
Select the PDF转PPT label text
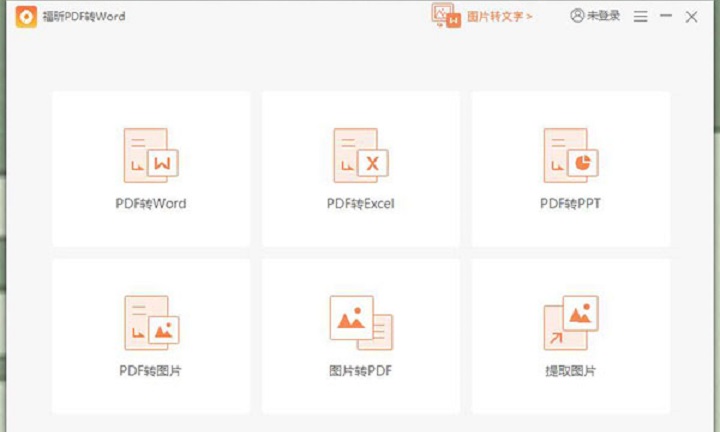tap(570, 203)
